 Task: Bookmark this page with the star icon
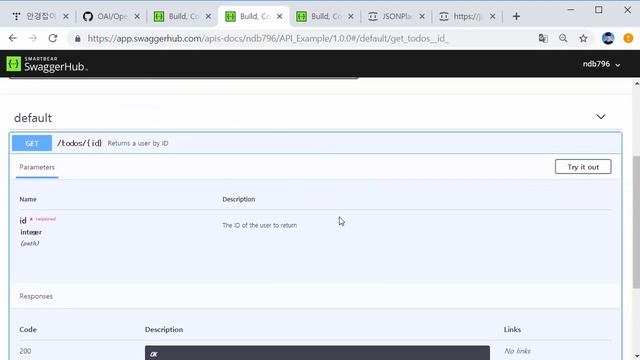[x=583, y=38]
